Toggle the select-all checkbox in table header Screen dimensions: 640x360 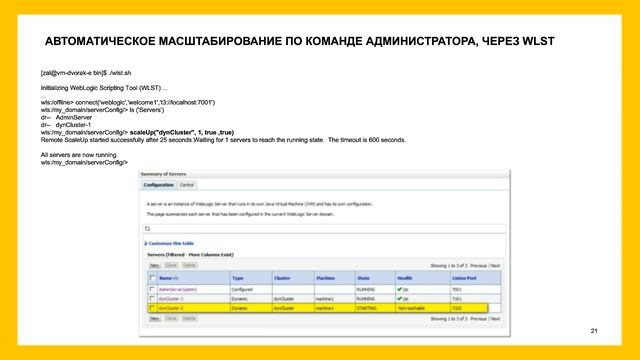pos(152,278)
